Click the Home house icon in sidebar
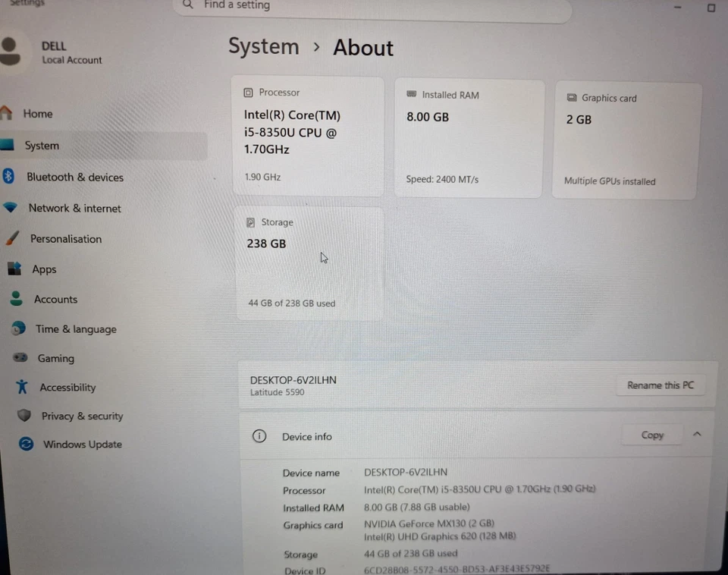 point(5,113)
